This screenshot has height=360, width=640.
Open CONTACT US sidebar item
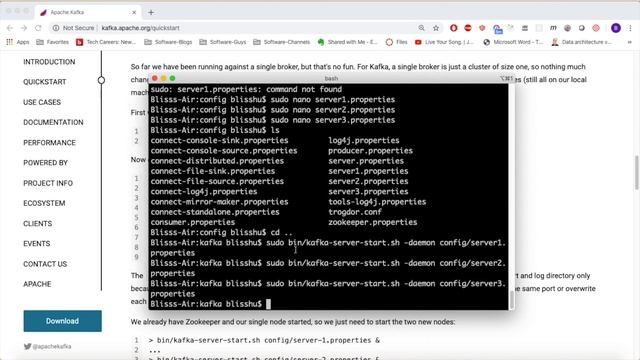click(45, 264)
